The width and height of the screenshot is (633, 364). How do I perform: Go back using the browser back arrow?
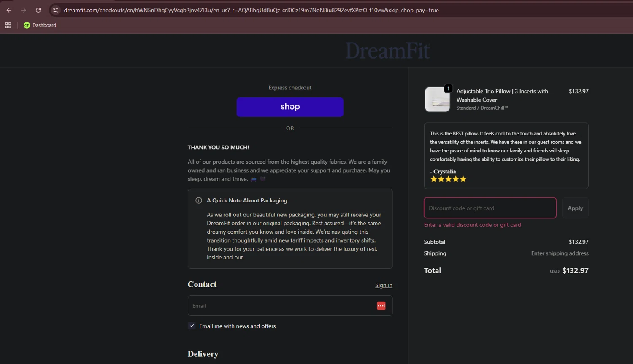click(x=9, y=10)
